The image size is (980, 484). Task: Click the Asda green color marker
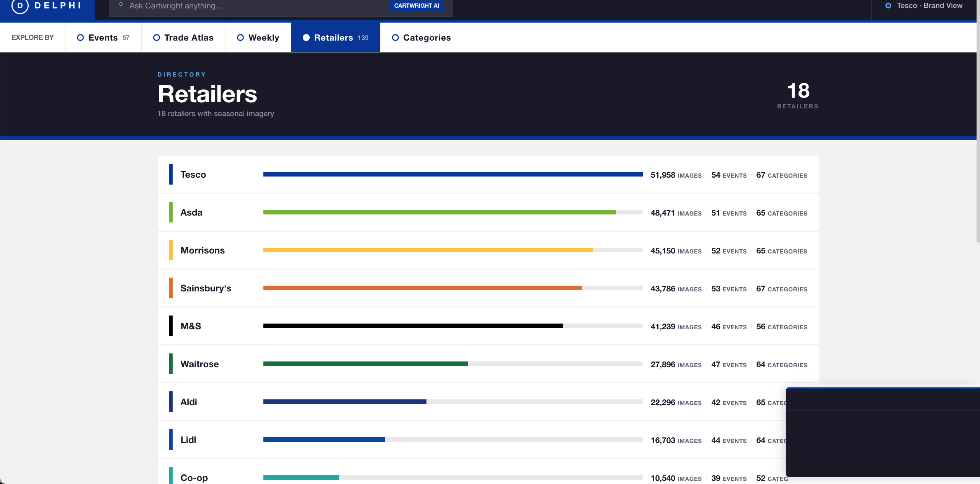pos(171,212)
